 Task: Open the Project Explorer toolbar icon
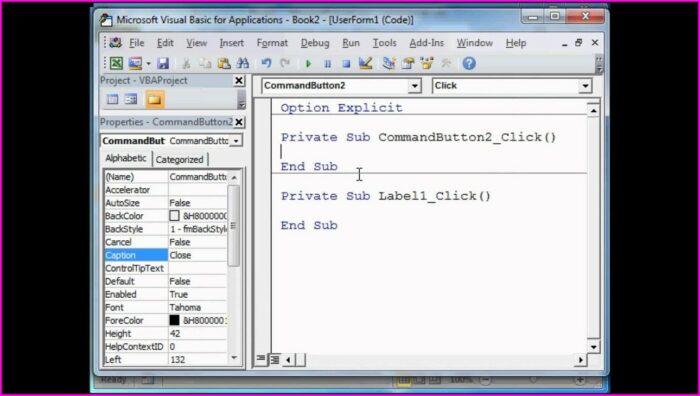pyautogui.click(x=389, y=63)
